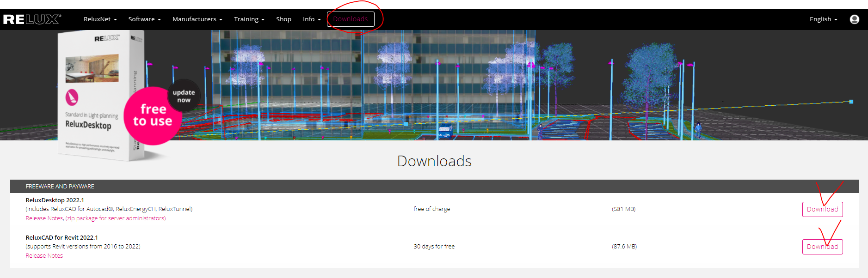Open zip package for server administrators link

(x=116, y=218)
